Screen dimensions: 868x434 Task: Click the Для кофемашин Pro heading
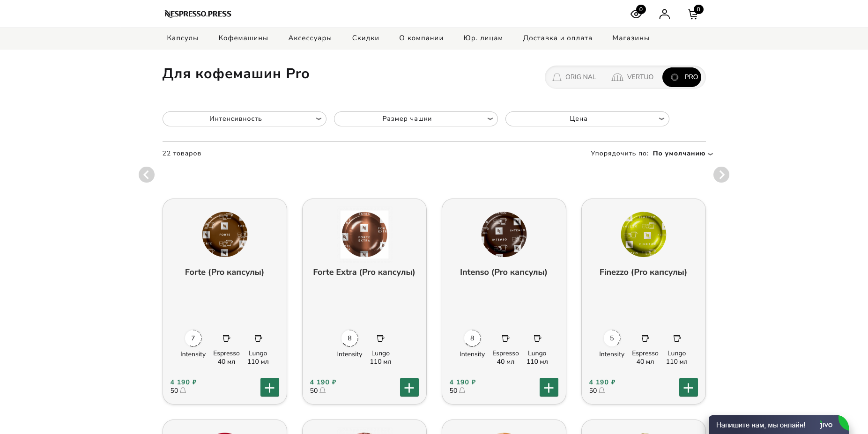click(236, 74)
